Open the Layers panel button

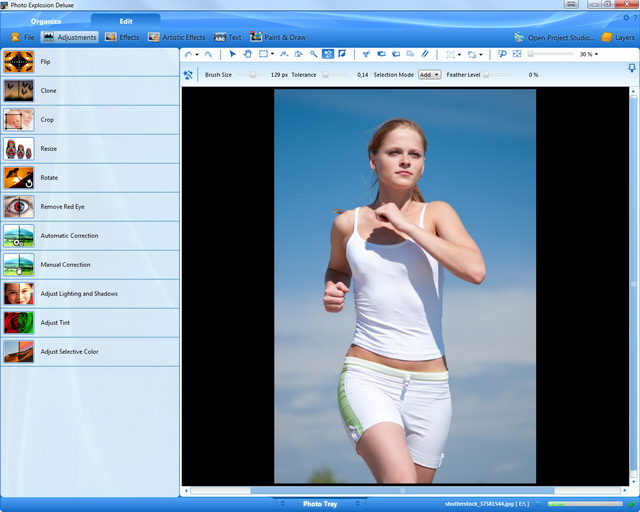618,38
